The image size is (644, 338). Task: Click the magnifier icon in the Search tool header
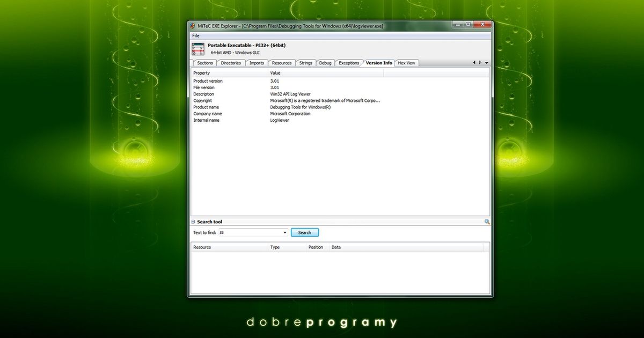[487, 222]
